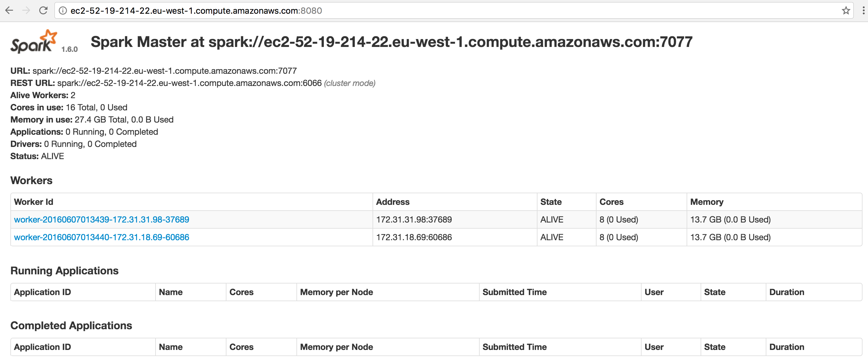Sort Workers table by Cores header
This screenshot has width=868, height=360.
coord(611,202)
